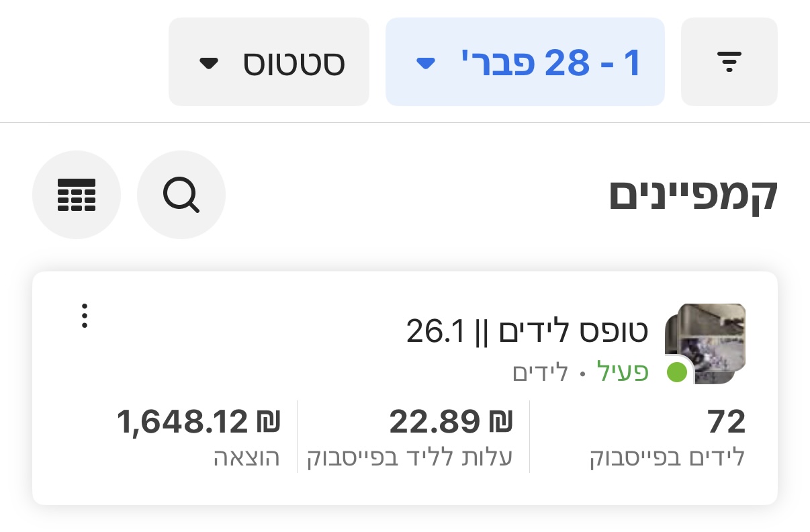Screen dimensions: 810x532
Task: Open campaign named טופס לידים || 26.1
Action: click(x=528, y=330)
